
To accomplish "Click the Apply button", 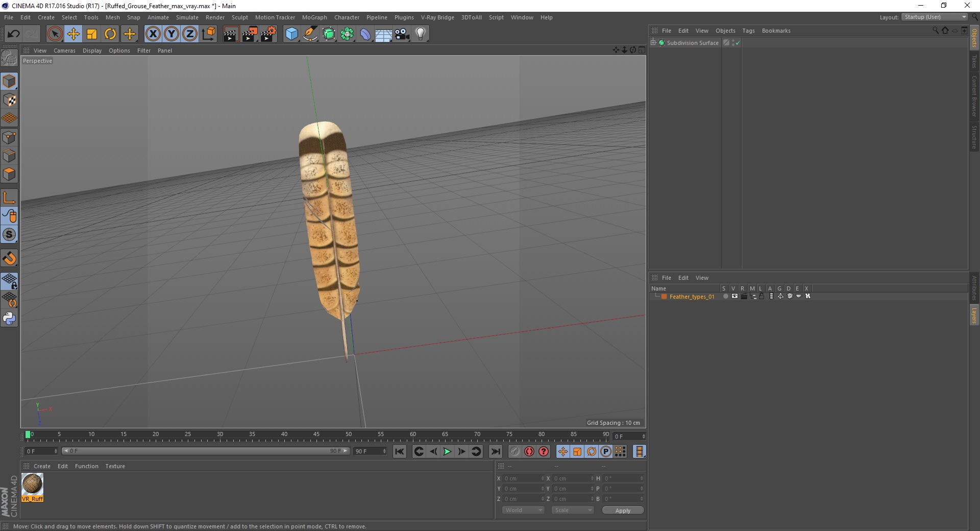I will point(623,511).
